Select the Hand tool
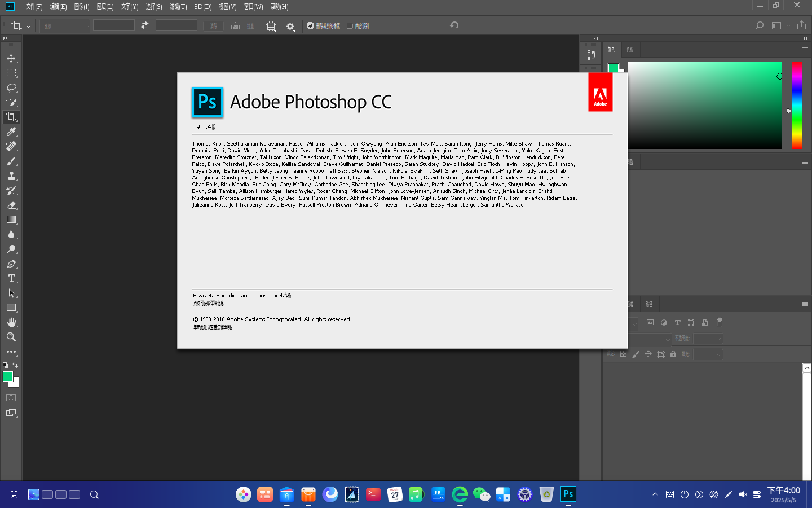Viewport: 812px width, 508px height. (11, 322)
